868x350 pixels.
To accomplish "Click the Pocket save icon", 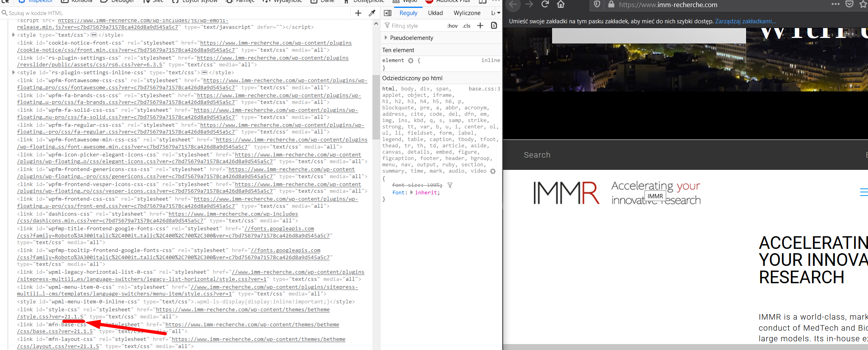I will pyautogui.click(x=849, y=4).
